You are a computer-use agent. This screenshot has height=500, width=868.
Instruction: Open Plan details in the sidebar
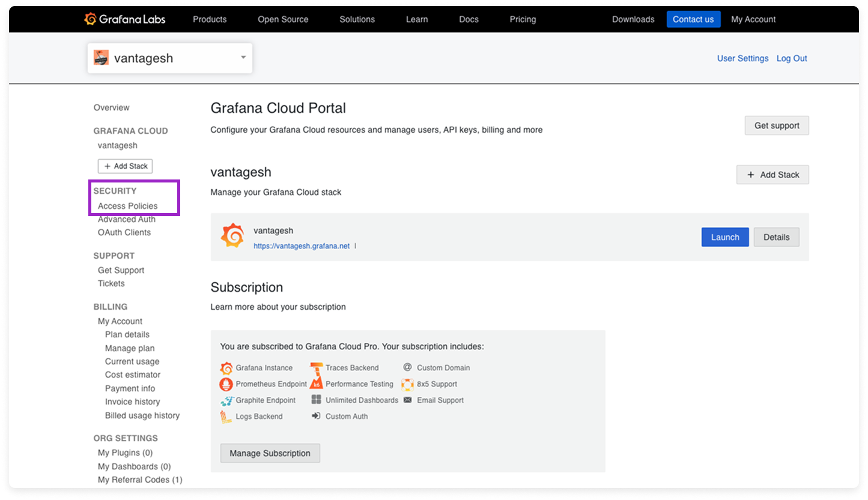[127, 334]
